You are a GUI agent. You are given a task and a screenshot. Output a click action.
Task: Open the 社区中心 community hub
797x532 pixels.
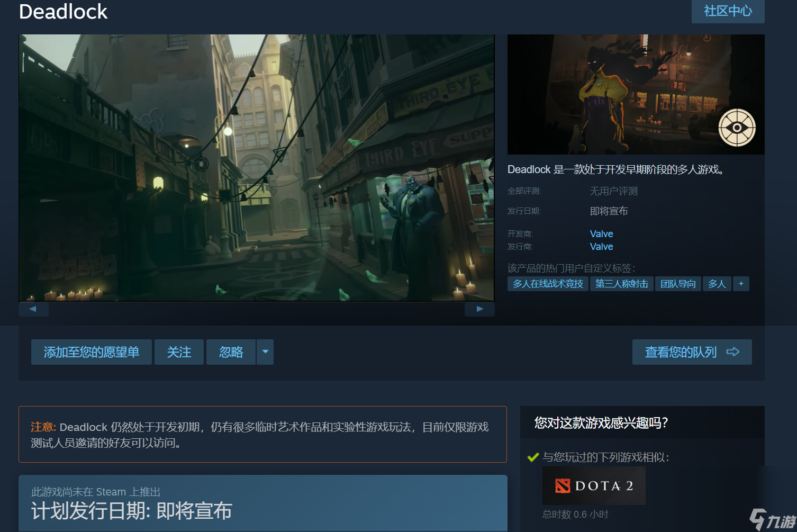(728, 11)
